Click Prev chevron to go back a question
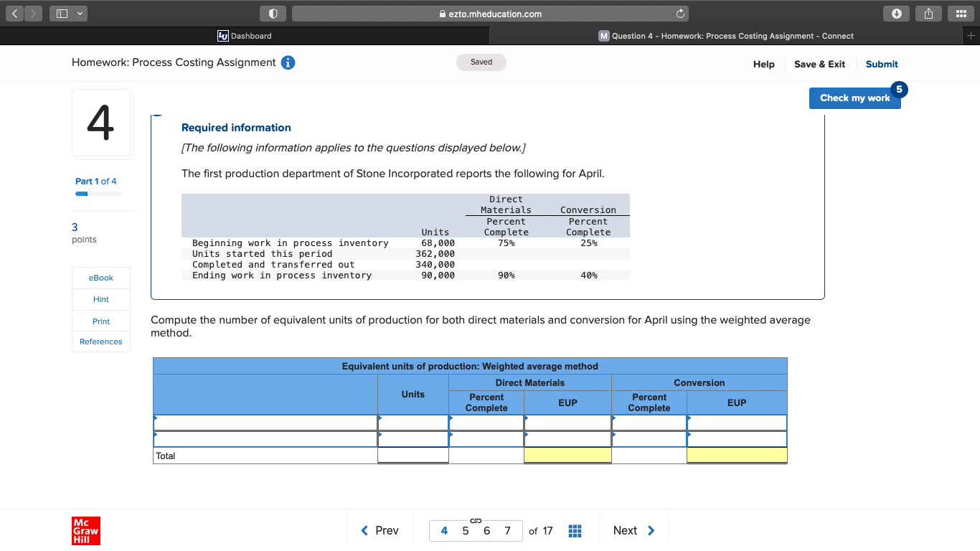Viewport: 980px width, 551px height. pyautogui.click(x=364, y=530)
